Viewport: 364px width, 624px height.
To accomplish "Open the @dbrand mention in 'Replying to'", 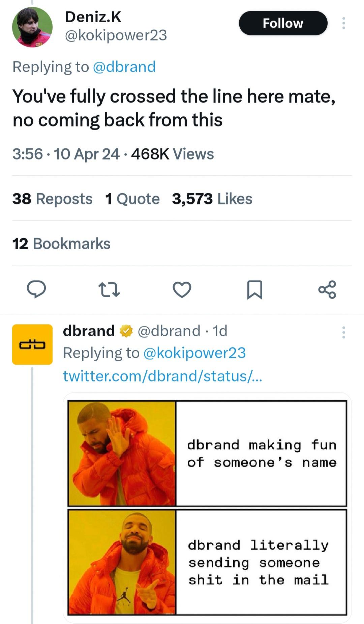I will [x=125, y=66].
